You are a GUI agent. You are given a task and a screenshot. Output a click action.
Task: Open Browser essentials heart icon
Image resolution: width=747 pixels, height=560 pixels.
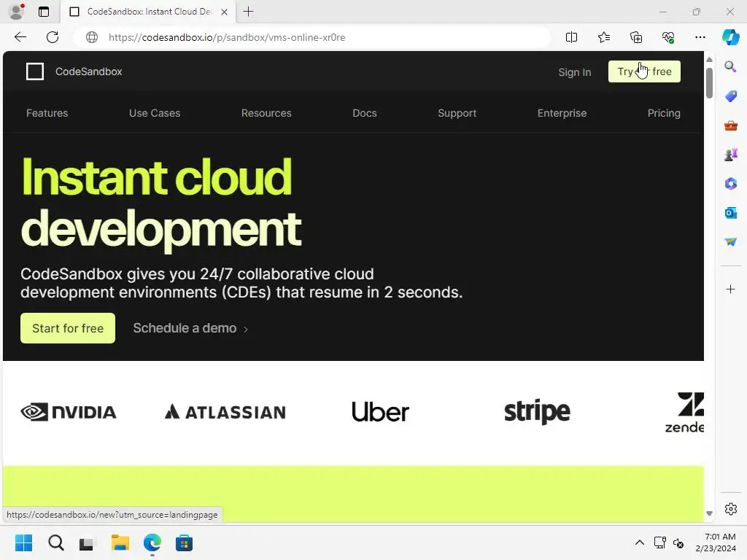tap(668, 37)
